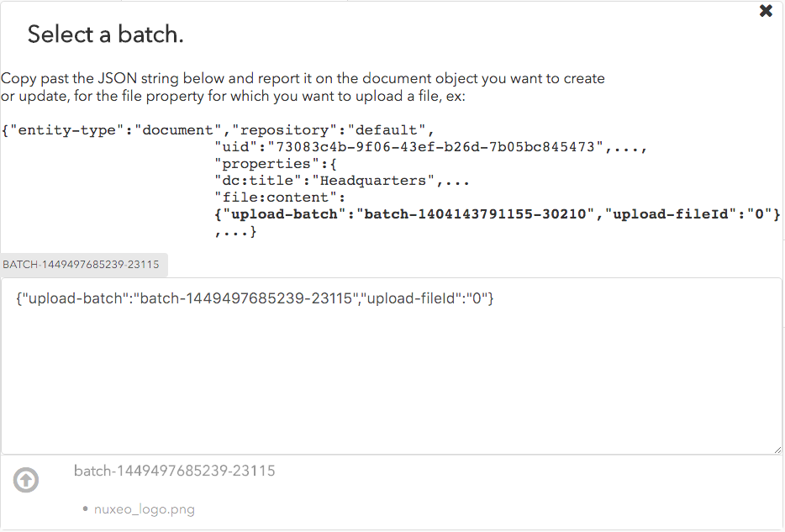
Task: Click the textarea resize handle corner
Action: [777, 450]
